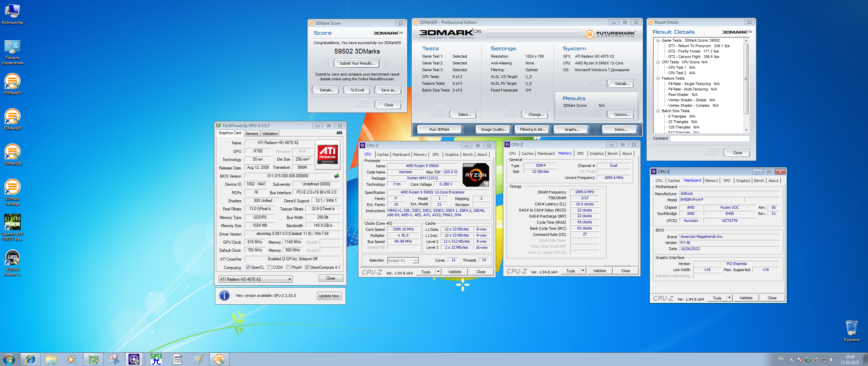Open the ATI Radeon HD 4870 X2 dropdown
Screen dimensions: 868x366
pyautogui.click(x=256, y=279)
